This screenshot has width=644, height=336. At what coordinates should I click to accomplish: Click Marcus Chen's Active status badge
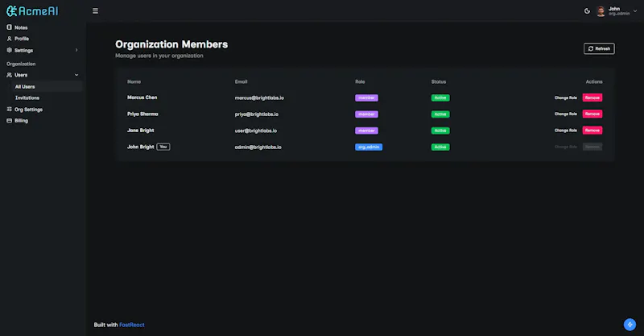click(440, 97)
